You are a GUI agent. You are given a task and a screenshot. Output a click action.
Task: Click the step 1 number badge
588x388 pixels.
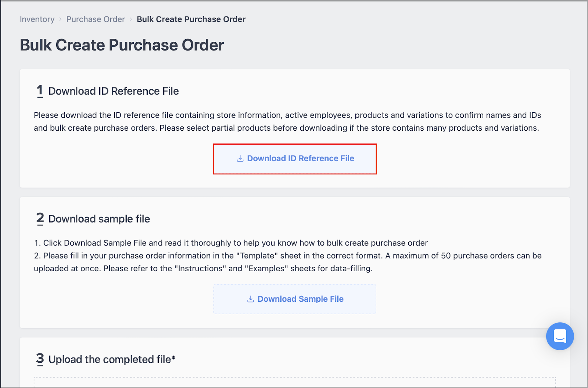click(40, 91)
